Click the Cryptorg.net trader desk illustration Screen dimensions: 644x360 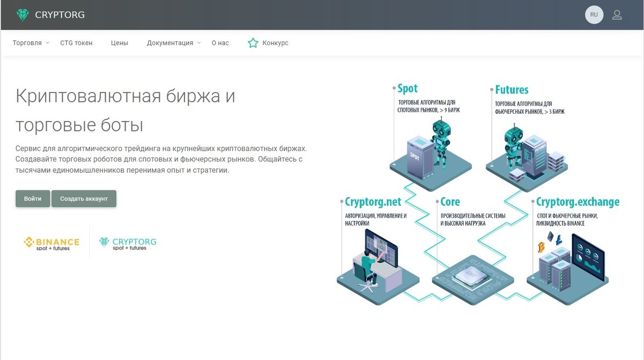pyautogui.click(x=378, y=267)
